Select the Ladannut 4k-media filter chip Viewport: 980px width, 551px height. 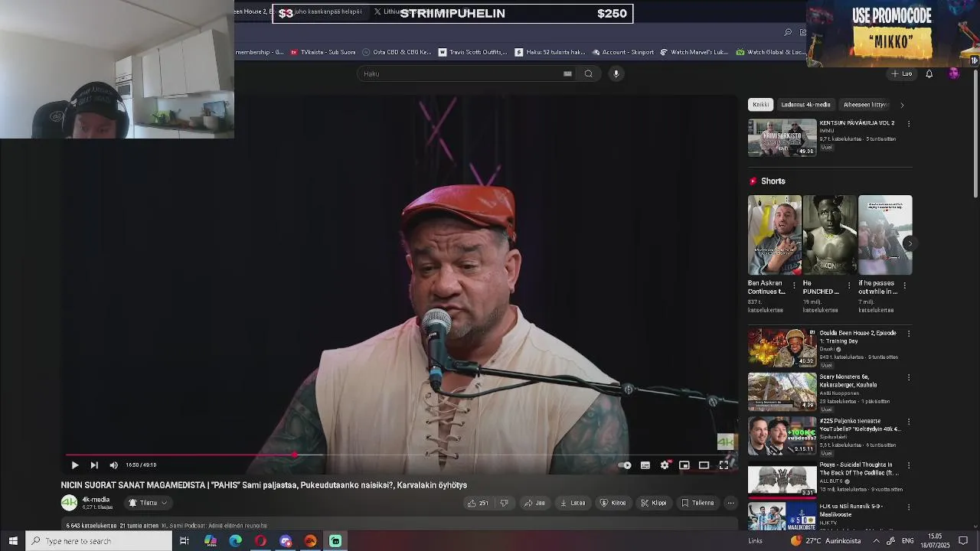click(805, 104)
